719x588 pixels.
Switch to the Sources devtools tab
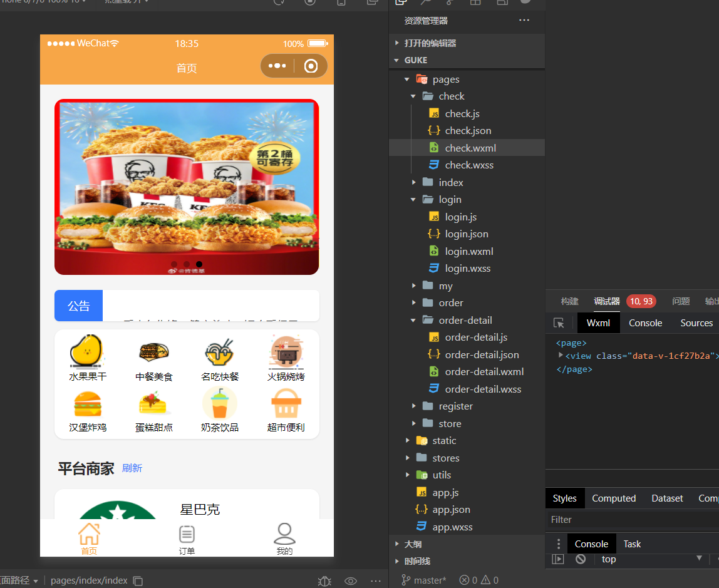696,323
